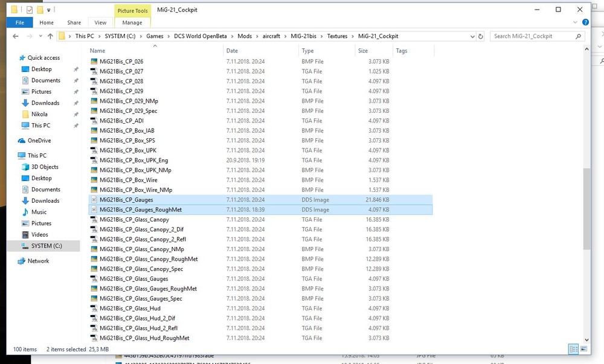Image resolution: width=604 pixels, height=364 pixels.
Task: Click the vertical scrollbar thumb
Action: (x=586, y=208)
